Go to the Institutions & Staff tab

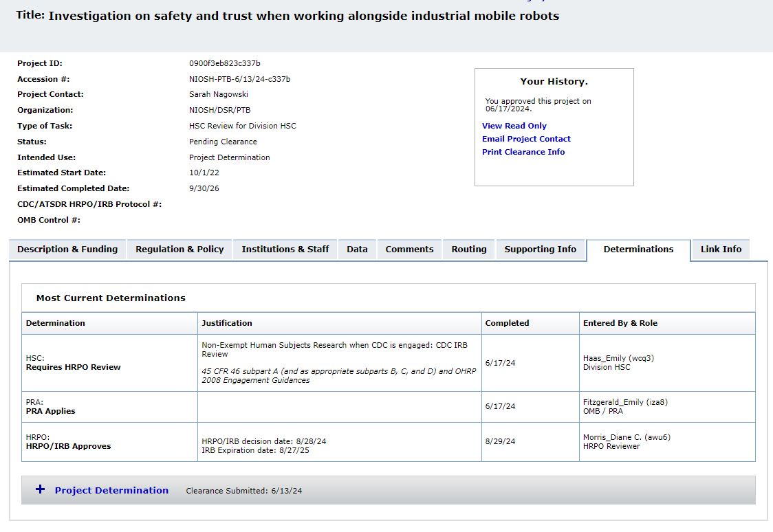click(285, 250)
